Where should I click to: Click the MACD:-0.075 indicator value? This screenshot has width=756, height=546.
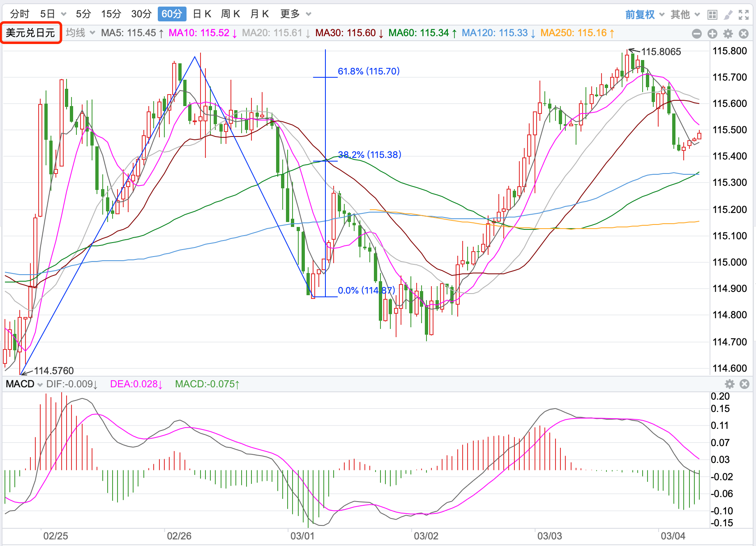[207, 384]
